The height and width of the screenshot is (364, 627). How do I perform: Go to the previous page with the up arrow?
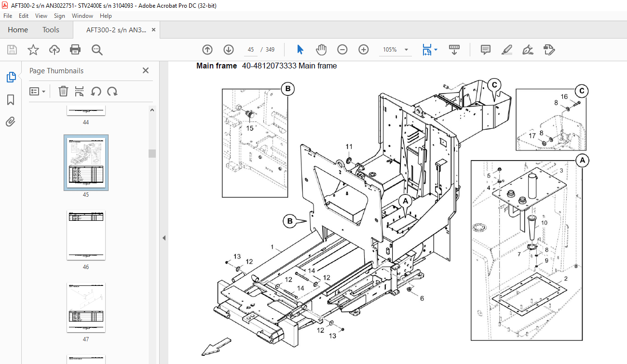click(x=207, y=50)
